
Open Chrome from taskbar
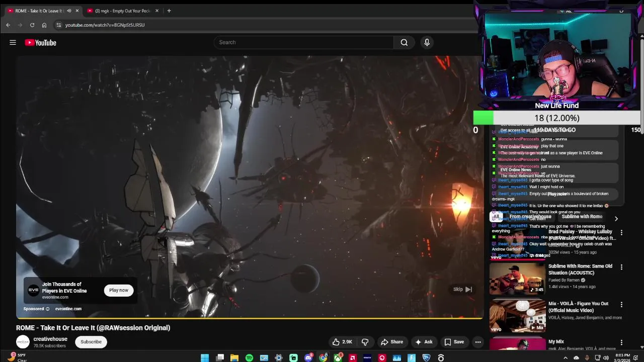click(323, 358)
